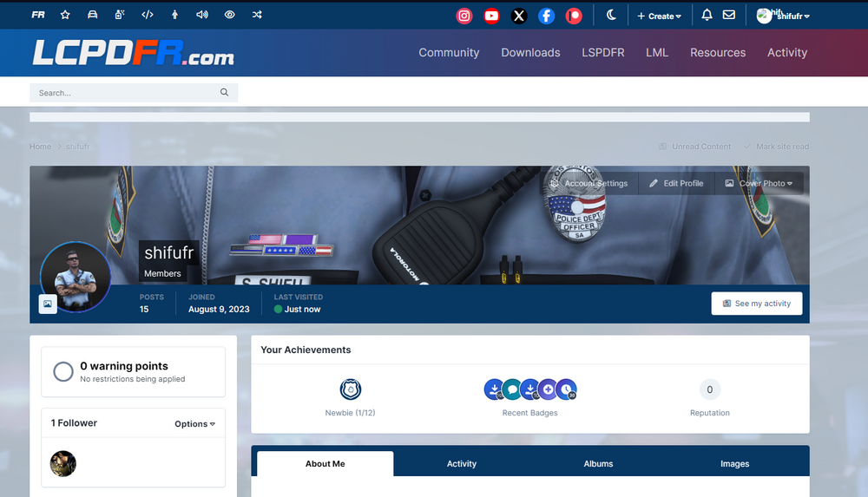Open the Activity navigation menu
Viewport: 868px width, 497px height.
[787, 53]
